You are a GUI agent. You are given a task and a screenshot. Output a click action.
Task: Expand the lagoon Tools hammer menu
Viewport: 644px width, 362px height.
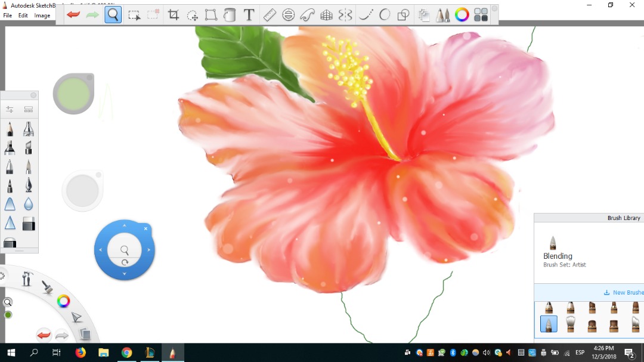tap(27, 279)
